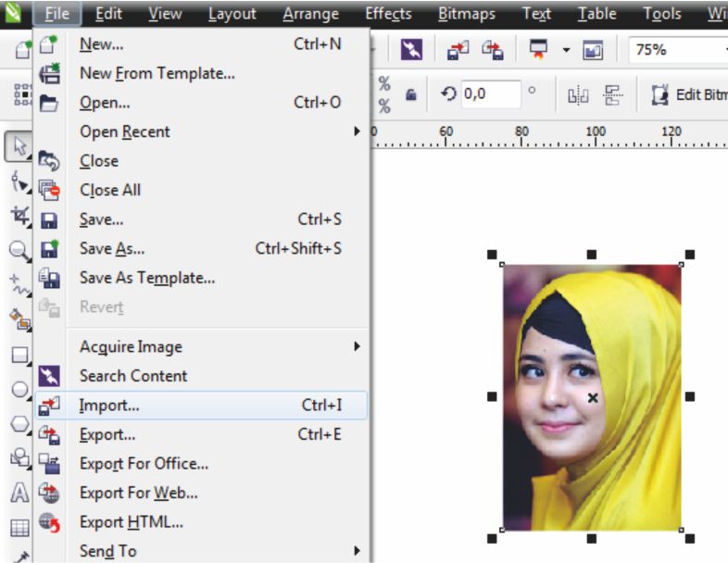This screenshot has height=563, width=728.
Task: Open the Arrange menu
Action: (310, 14)
